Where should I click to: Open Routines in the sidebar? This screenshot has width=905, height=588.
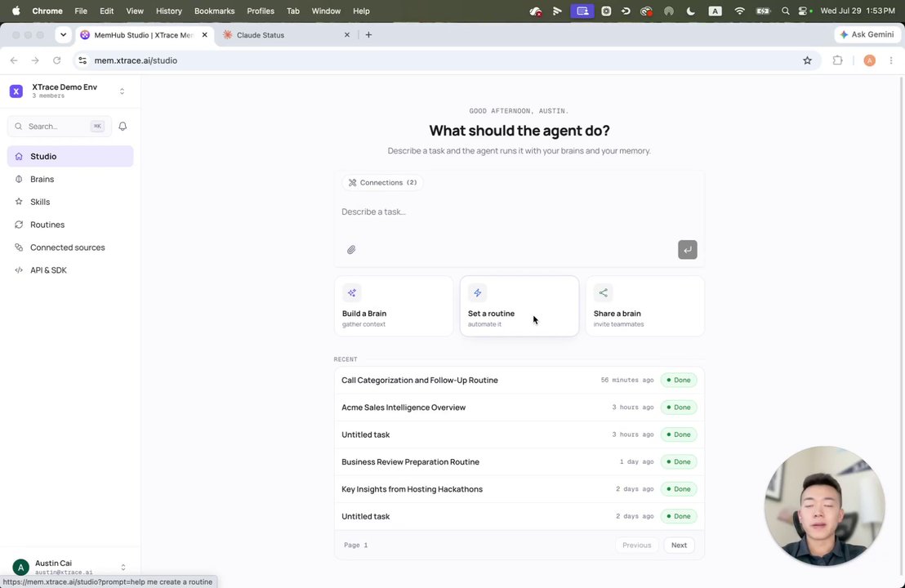pyautogui.click(x=70, y=225)
